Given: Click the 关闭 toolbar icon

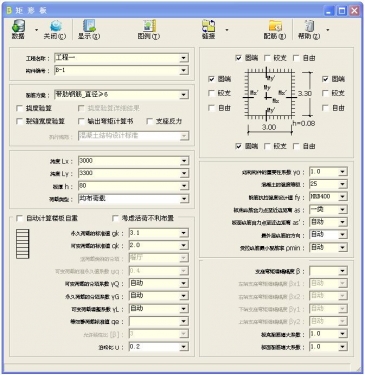Looking at the screenshot, I should pos(56,26).
